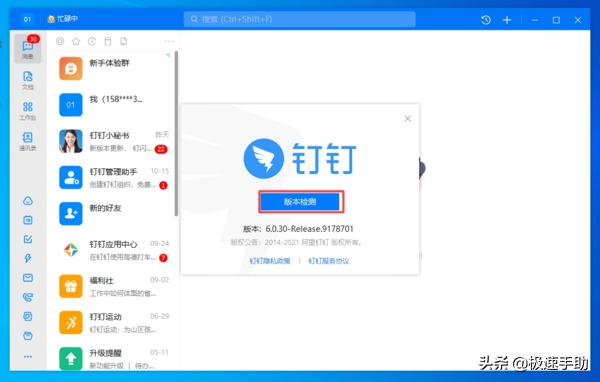The width and height of the screenshot is (600, 382).
Task: Click the 钉钉运动 running figure avatar
Action: click(71, 322)
